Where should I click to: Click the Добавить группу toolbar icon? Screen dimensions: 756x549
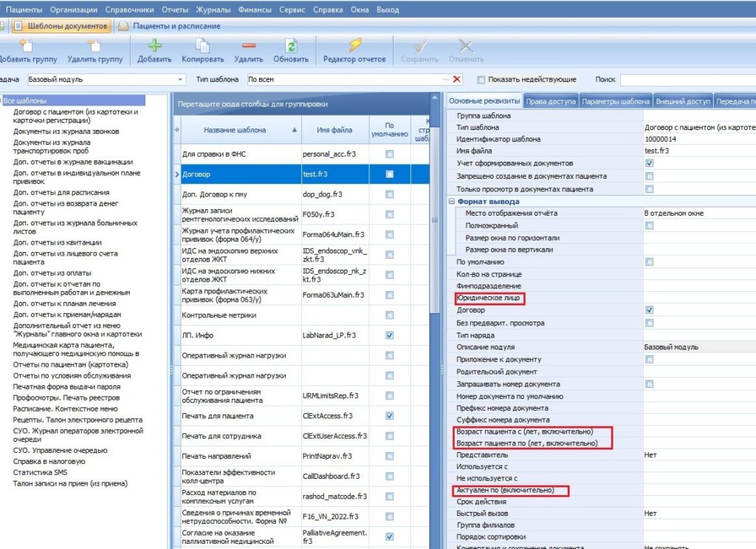[x=26, y=45]
